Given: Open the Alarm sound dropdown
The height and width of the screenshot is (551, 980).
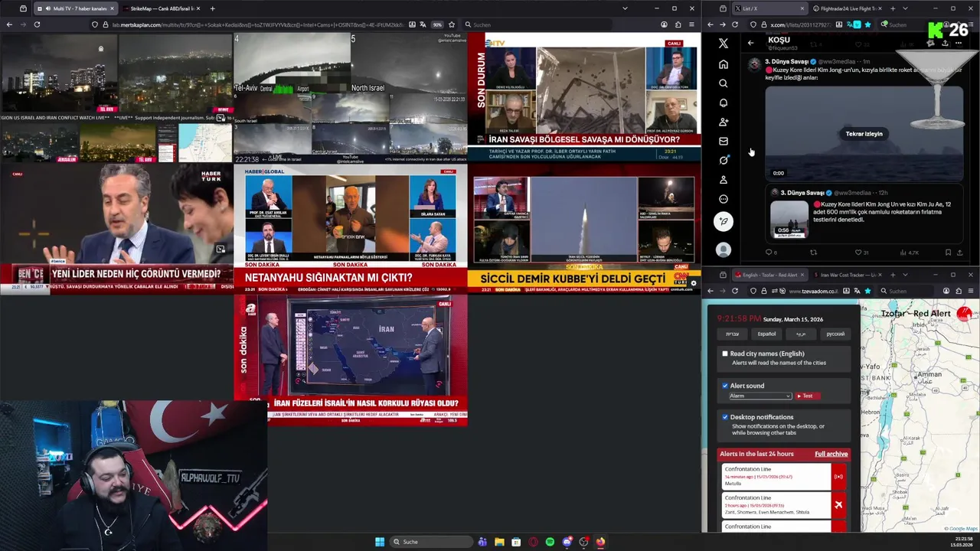Looking at the screenshot, I should [x=759, y=396].
